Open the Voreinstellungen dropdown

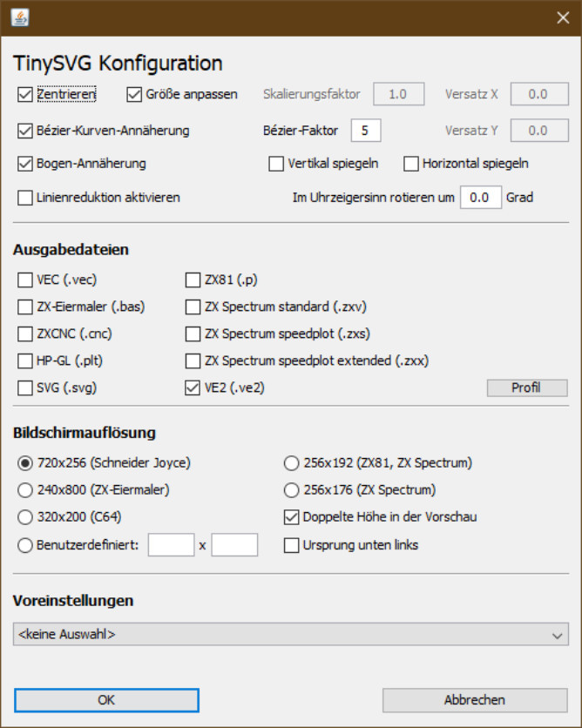pyautogui.click(x=291, y=635)
